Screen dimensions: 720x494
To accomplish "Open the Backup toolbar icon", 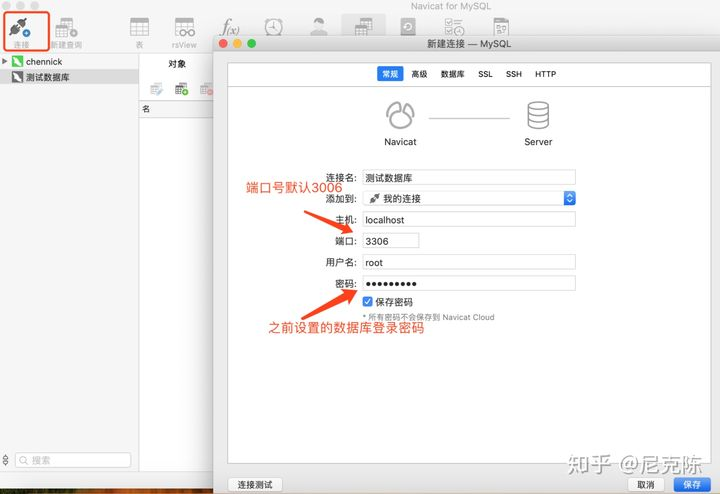I will tap(408, 27).
